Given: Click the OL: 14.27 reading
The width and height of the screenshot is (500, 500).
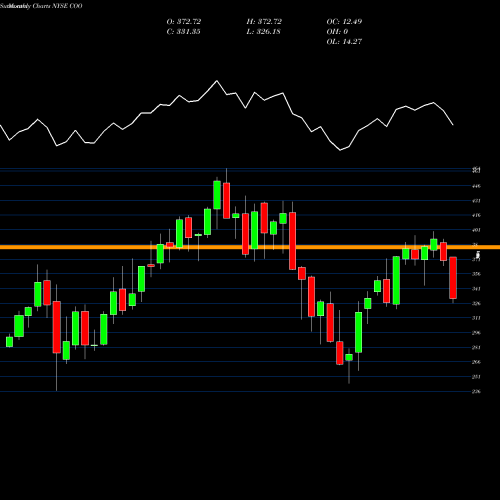Looking at the screenshot, I should point(344,41).
